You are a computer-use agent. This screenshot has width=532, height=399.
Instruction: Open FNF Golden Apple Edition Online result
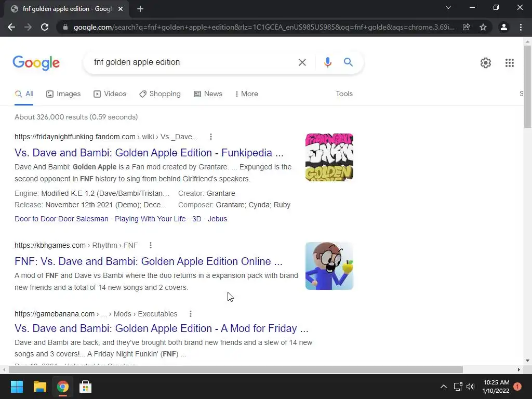coord(148,261)
